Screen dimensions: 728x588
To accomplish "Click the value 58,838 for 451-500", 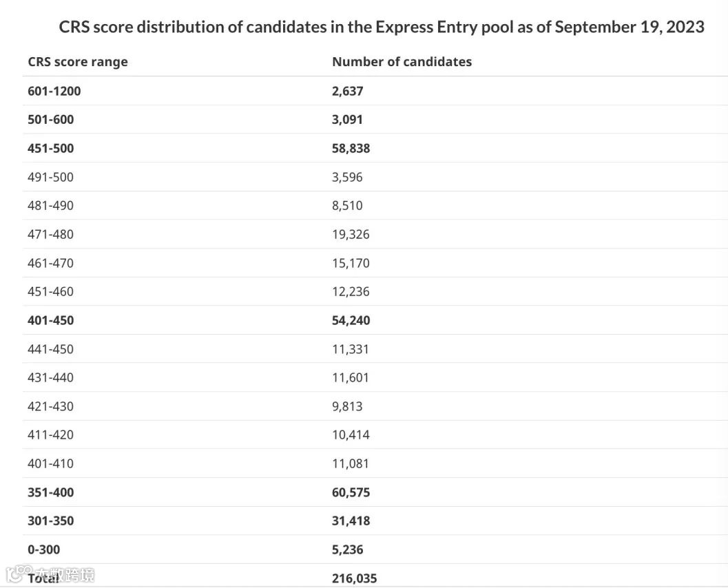I will 351,149.
